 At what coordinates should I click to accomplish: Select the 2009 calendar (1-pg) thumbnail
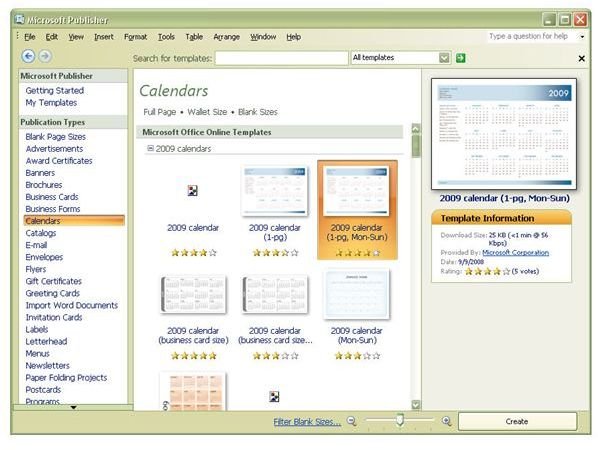click(275, 191)
